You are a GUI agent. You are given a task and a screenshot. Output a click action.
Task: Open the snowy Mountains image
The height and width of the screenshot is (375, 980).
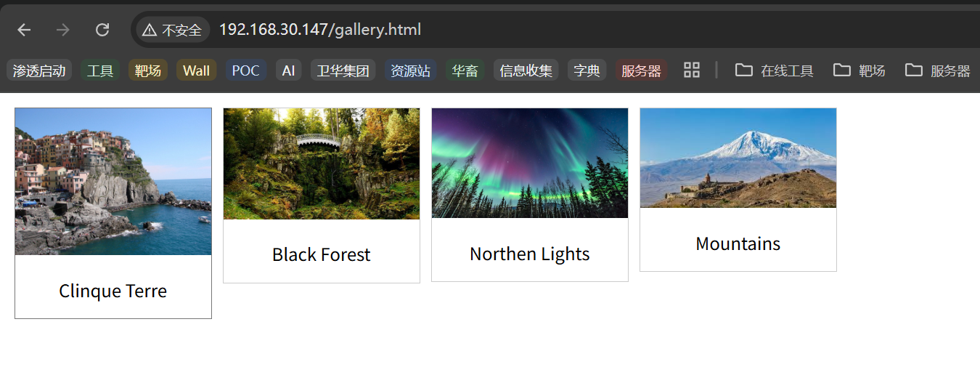tap(738, 158)
